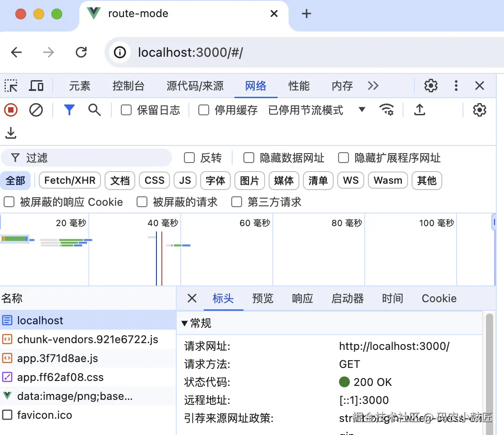The height and width of the screenshot is (435, 504).
Task: Click chunk-vendors.921e6722.js script icon
Action: 7,340
